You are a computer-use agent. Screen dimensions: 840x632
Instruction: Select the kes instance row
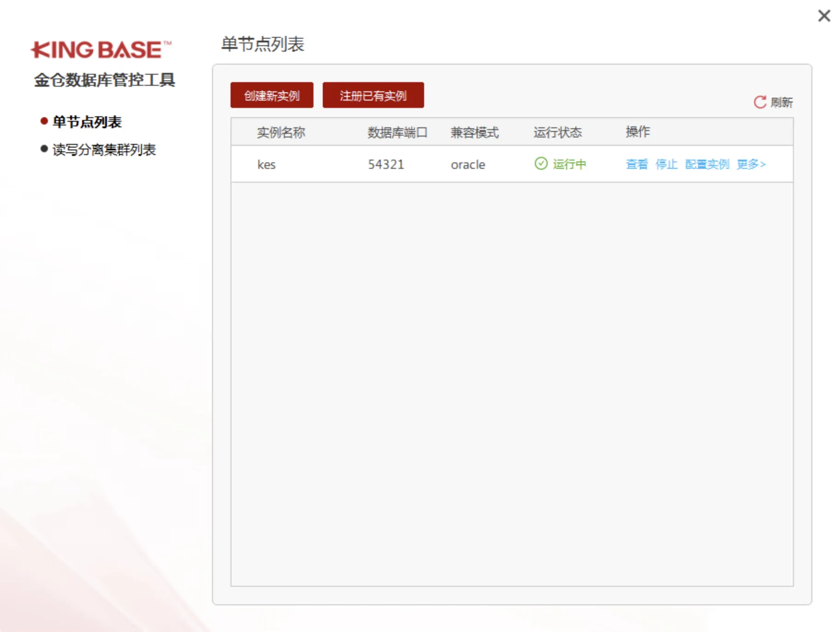tap(266, 164)
